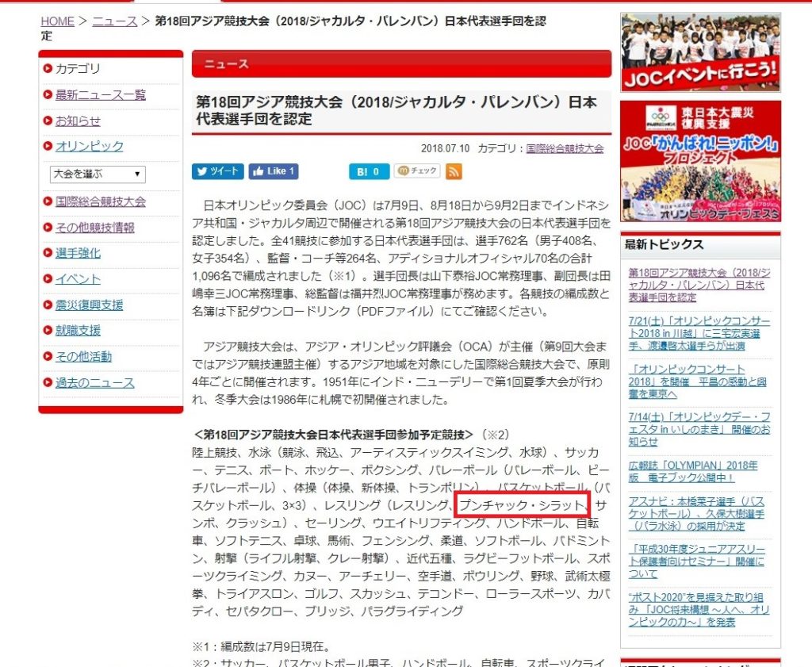Screen dimensions: 812x667
Task: Click the Twitter ツイート share button
Action: (x=217, y=171)
